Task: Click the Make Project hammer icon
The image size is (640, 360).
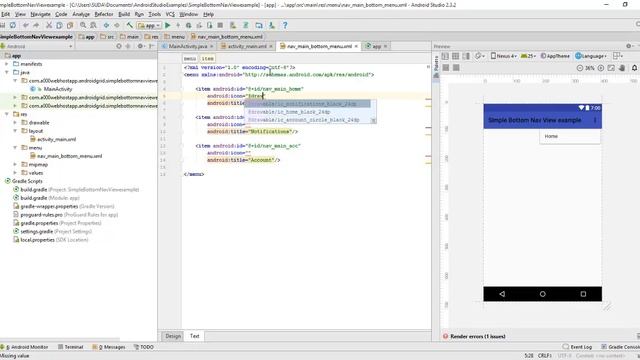Action: [129, 25]
